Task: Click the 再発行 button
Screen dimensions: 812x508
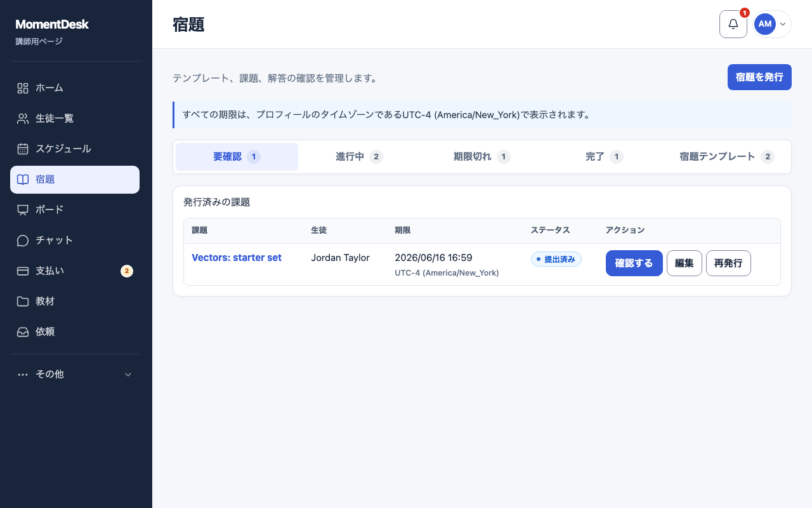Action: 728,264
